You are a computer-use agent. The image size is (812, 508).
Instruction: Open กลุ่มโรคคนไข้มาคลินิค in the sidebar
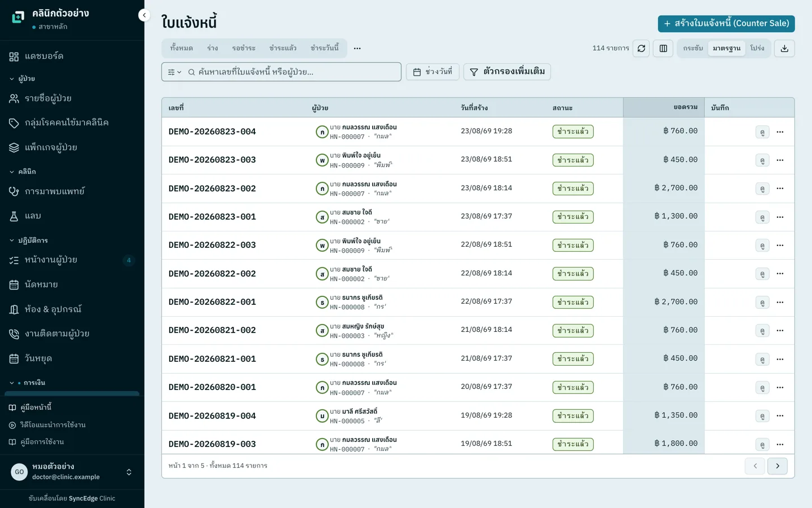click(x=72, y=123)
